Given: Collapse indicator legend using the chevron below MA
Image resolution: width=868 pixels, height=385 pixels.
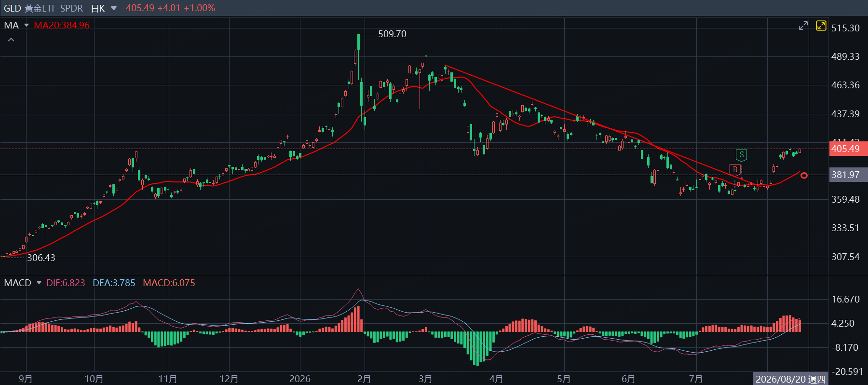Looking at the screenshot, I should [11, 40].
